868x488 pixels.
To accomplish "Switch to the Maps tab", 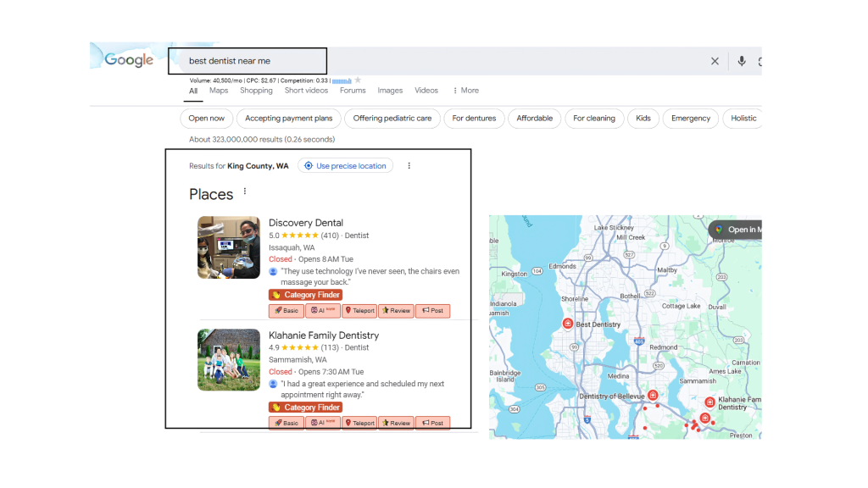I will pos(219,90).
